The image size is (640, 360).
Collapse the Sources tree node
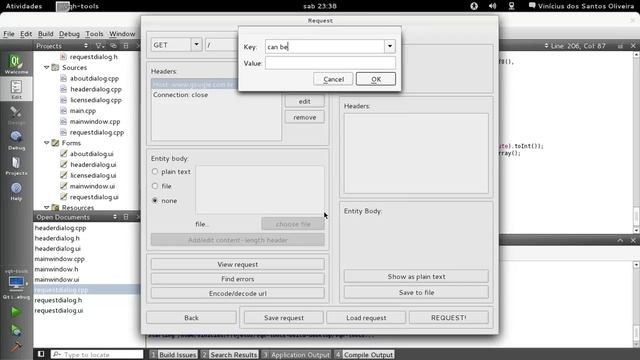coord(47,67)
